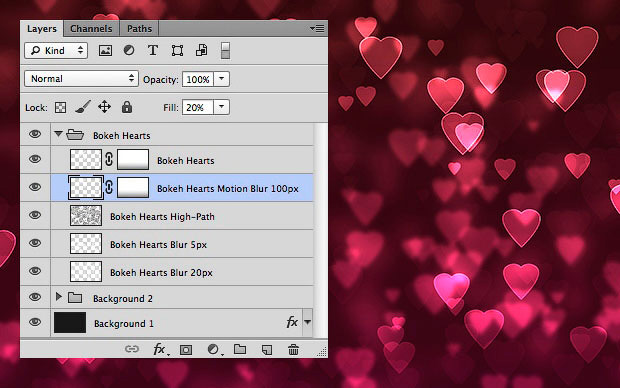
Task: Click the Bokeh Hearts group folder icon
Action: pyautogui.click(x=75, y=135)
